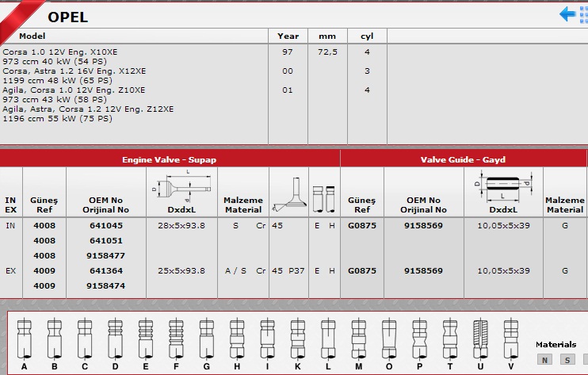588x375 pixels.
Task: Select valve stem tip type H
Action: 236,338
